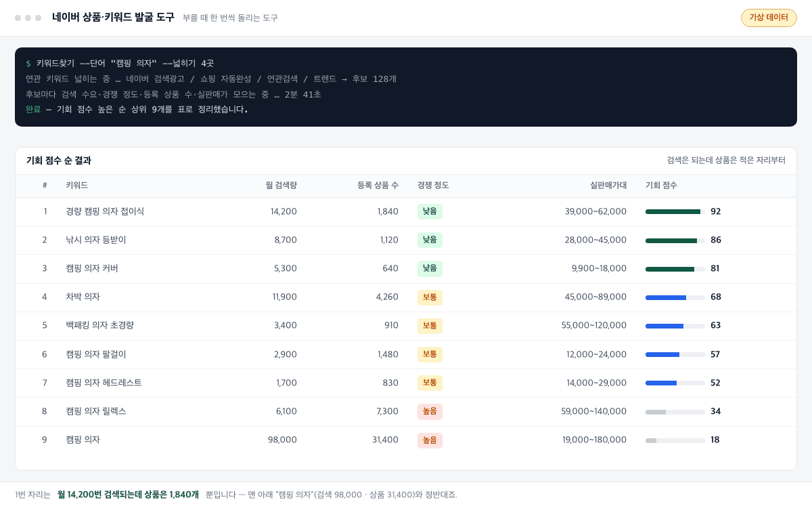Select keyword 경량 캠핑 의자 접이식

[x=105, y=211]
